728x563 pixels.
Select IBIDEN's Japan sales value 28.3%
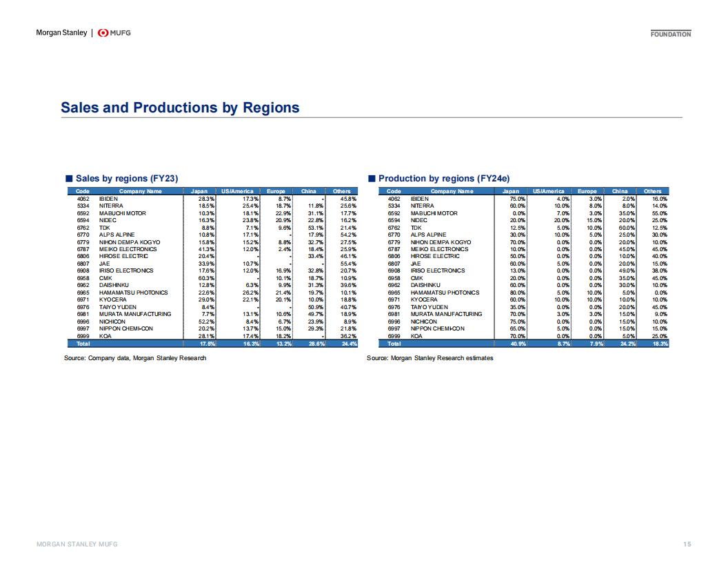206,199
